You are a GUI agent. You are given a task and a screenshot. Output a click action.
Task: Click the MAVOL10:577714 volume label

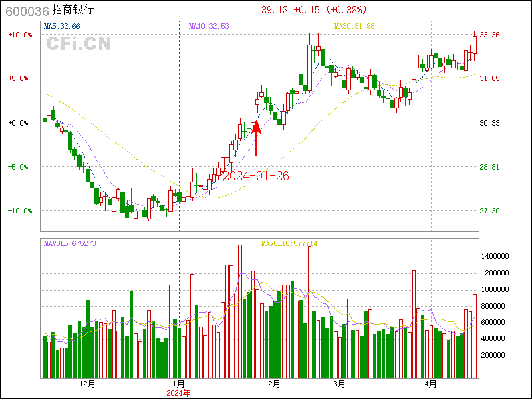pos(289,243)
